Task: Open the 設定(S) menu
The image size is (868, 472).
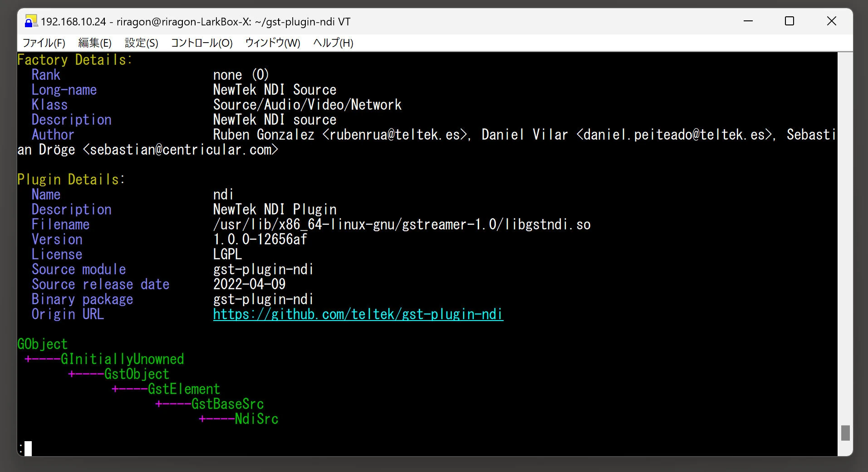Action: 141,43
